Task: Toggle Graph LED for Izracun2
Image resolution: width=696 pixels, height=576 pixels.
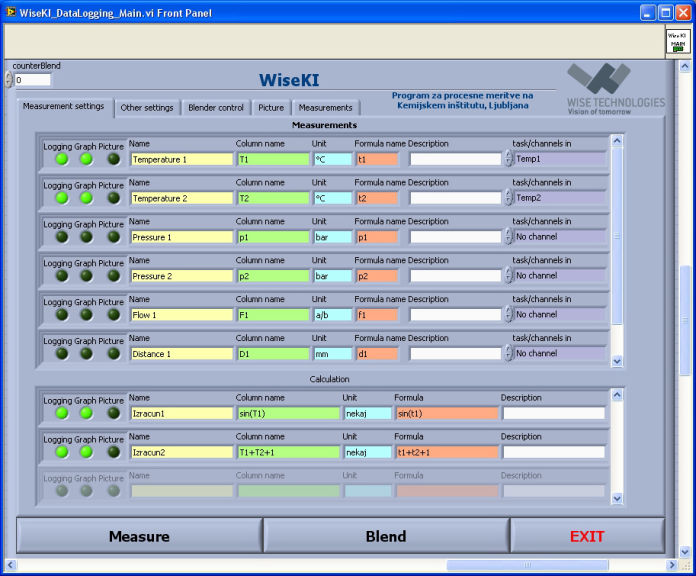Action: (x=86, y=452)
